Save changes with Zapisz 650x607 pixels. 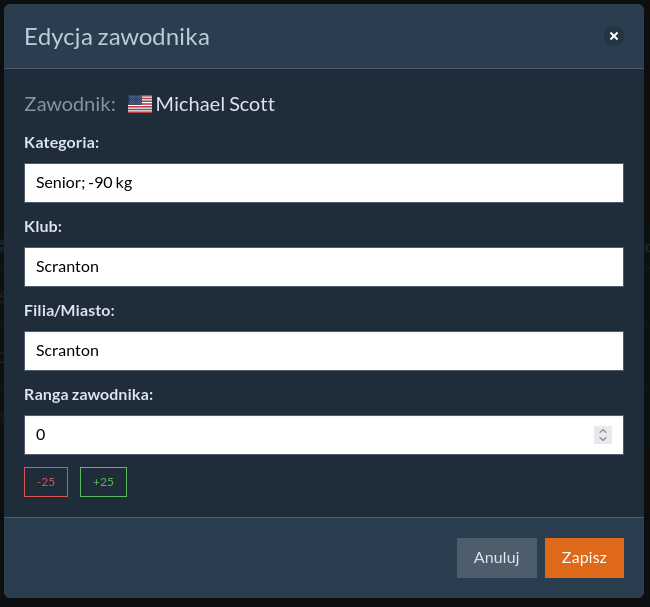point(584,558)
